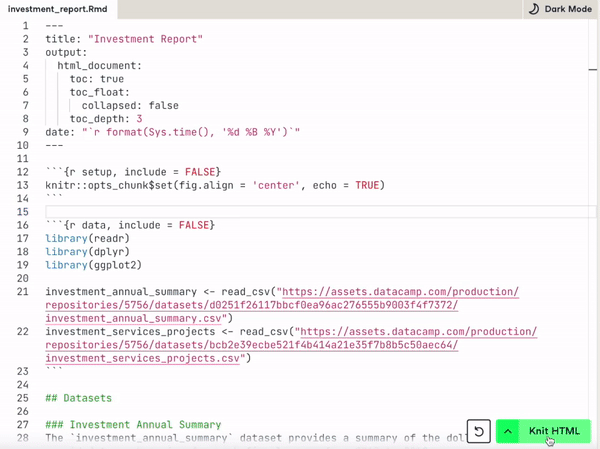Click the '{r data, include = FALSE}' chunk header

pos(130,225)
